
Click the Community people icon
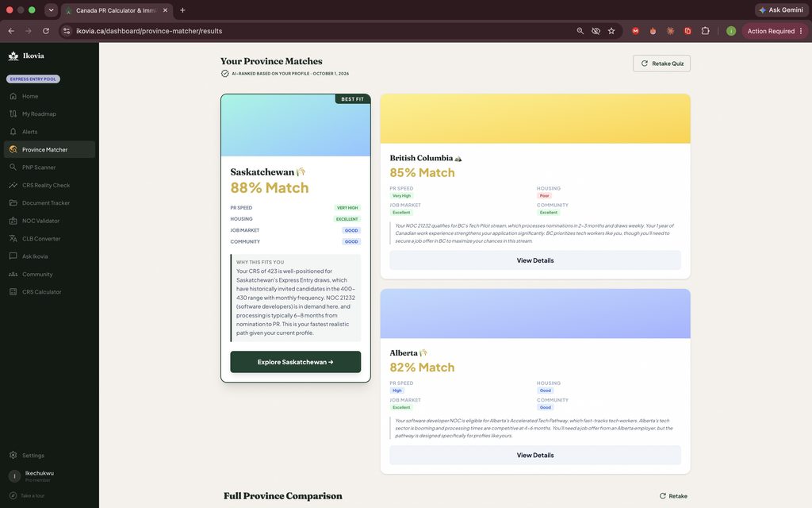click(13, 274)
